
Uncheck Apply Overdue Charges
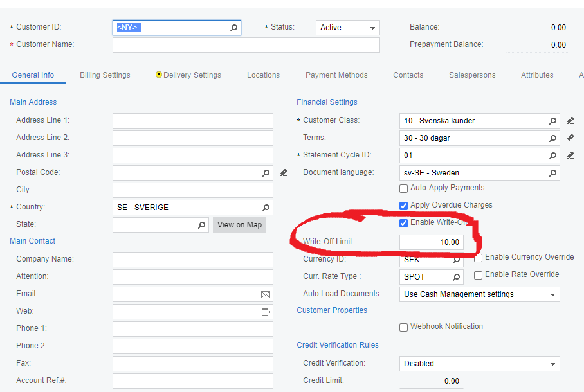[x=404, y=206]
